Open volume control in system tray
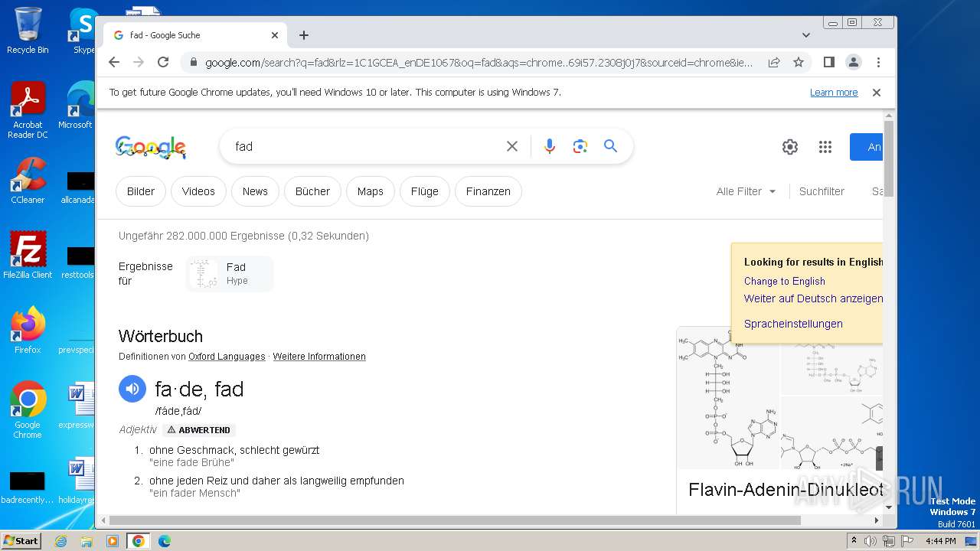 click(x=871, y=541)
